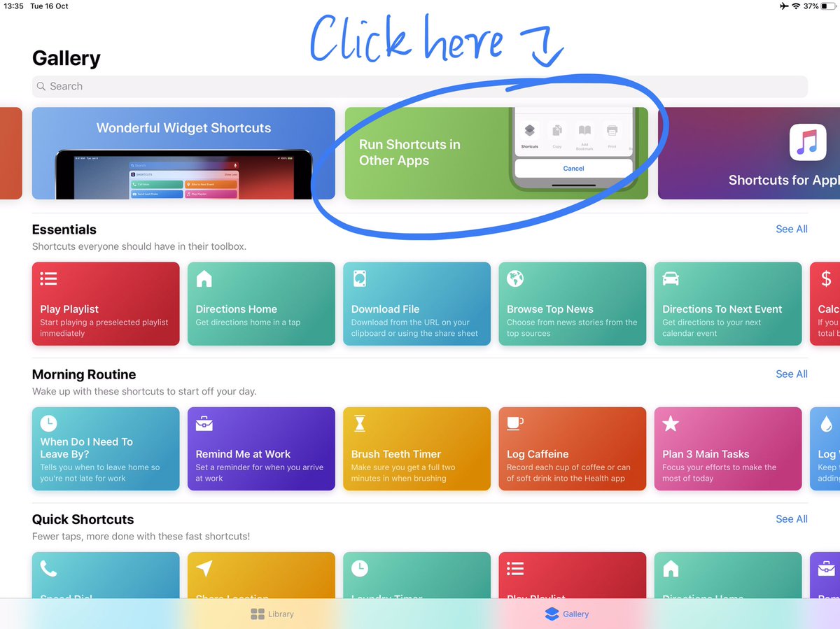
Task: Tap 'Shortcuts everyone should have in their toolbox.' text
Action: (139, 246)
